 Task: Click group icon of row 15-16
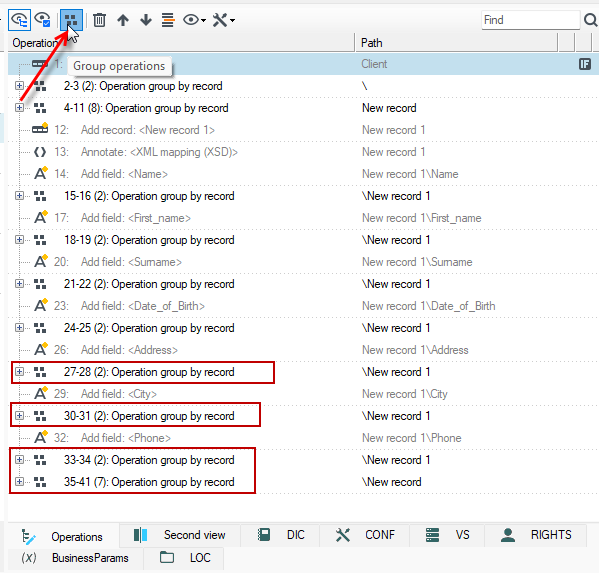click(x=40, y=196)
